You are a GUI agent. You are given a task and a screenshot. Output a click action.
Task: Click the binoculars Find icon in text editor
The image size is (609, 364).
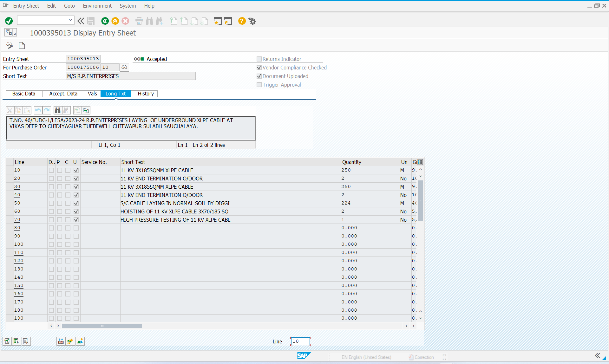57,110
